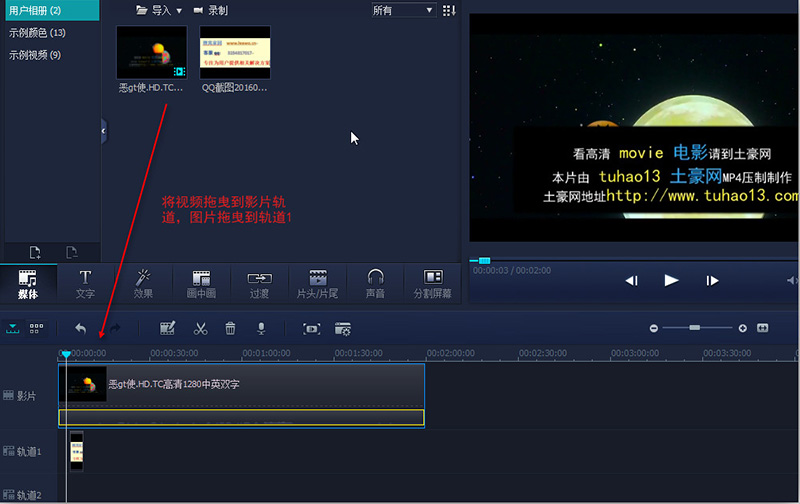Select the 恶gt使.HD.TC video thumbnail
This screenshot has height=504, width=800.
(152, 53)
